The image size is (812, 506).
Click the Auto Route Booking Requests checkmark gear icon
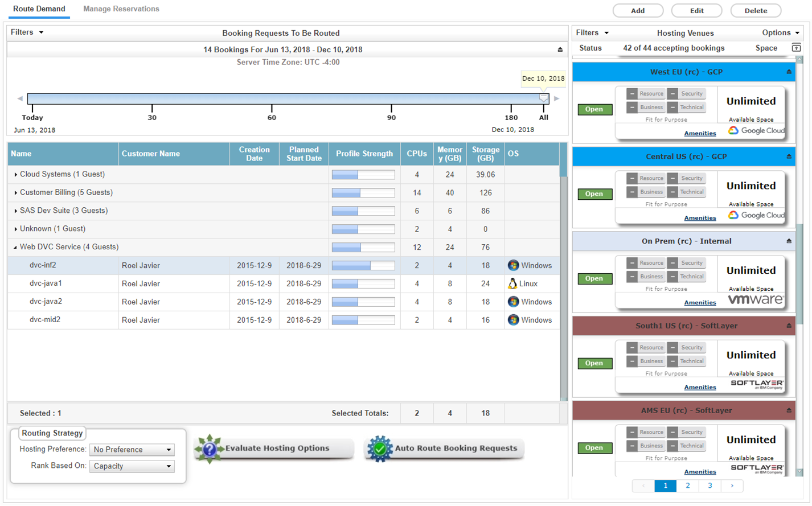click(x=380, y=449)
